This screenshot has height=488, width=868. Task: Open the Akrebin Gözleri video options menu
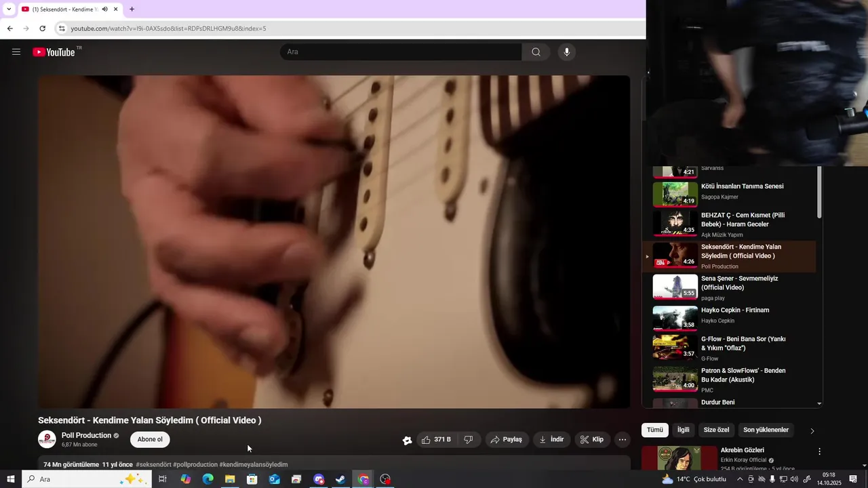coord(819,451)
